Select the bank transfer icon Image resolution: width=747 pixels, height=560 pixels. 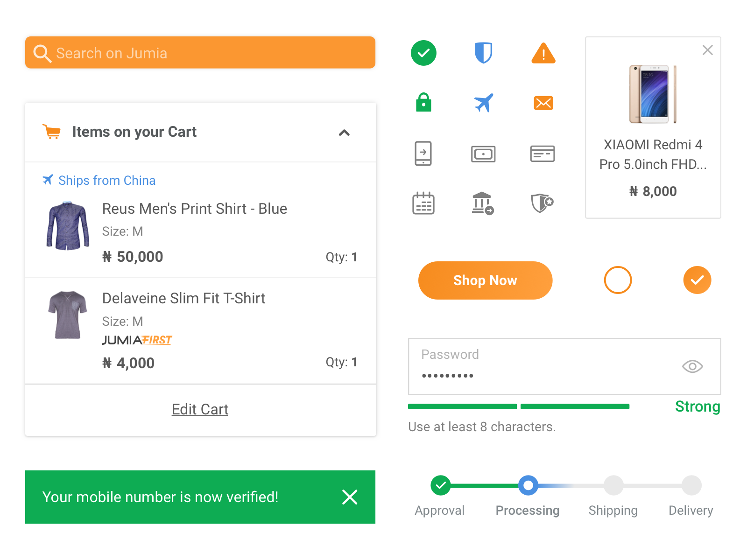coord(484,203)
